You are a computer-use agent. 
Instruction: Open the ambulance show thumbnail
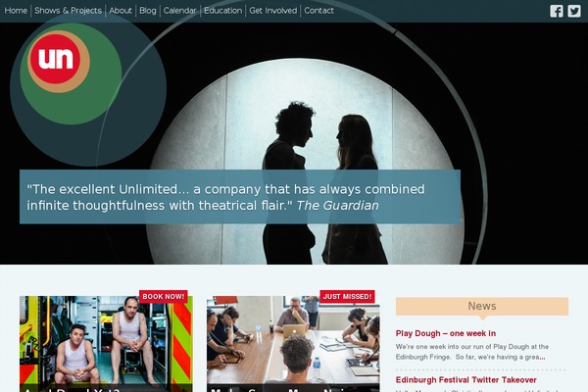pyautogui.click(x=106, y=344)
